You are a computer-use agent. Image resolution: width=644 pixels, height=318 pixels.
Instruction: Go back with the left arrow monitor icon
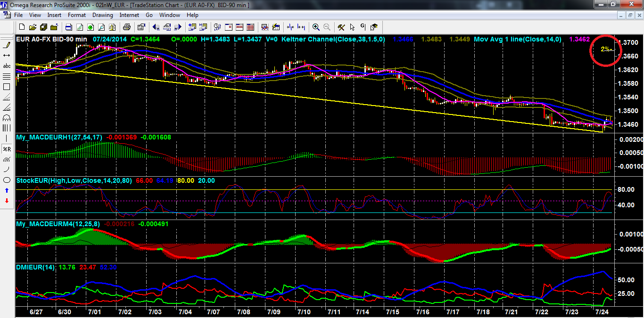(156, 27)
